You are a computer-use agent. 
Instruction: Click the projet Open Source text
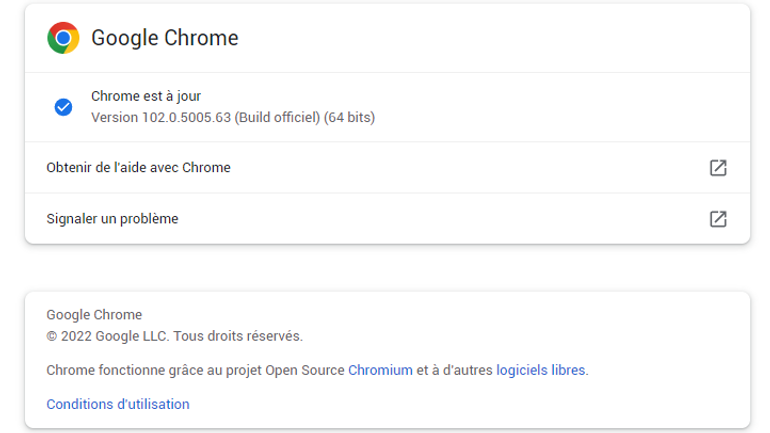tap(285, 370)
